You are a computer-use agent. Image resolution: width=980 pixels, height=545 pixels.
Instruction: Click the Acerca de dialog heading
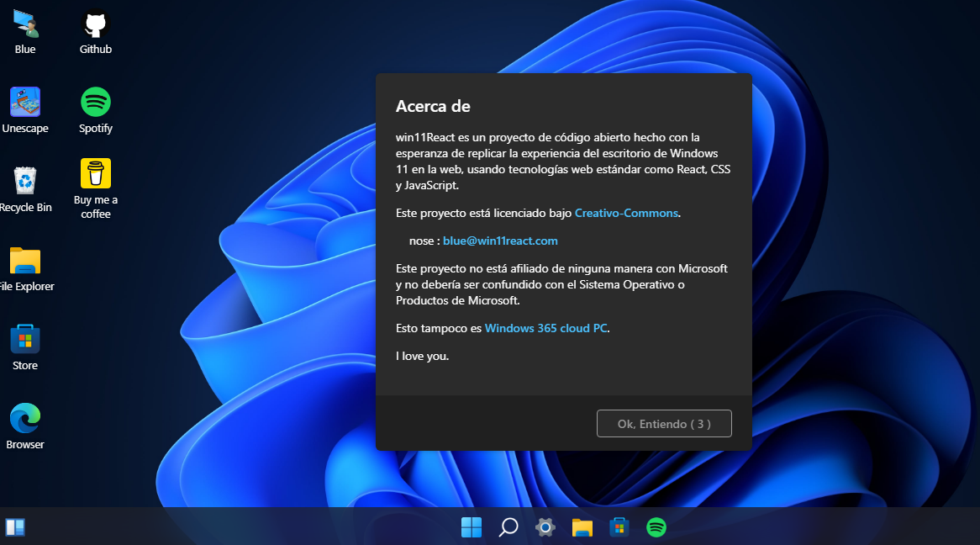(x=433, y=106)
